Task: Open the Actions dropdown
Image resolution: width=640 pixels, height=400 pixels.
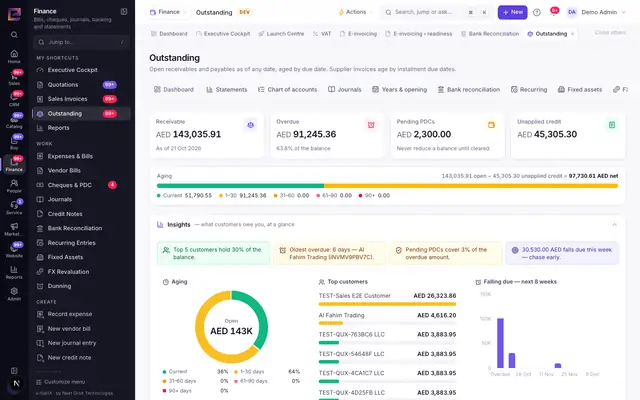Action: point(355,12)
